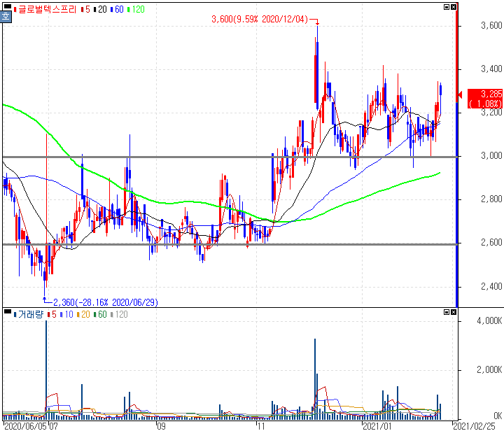
Task: Maximize the volume chart panel
Action: tap(446, 312)
